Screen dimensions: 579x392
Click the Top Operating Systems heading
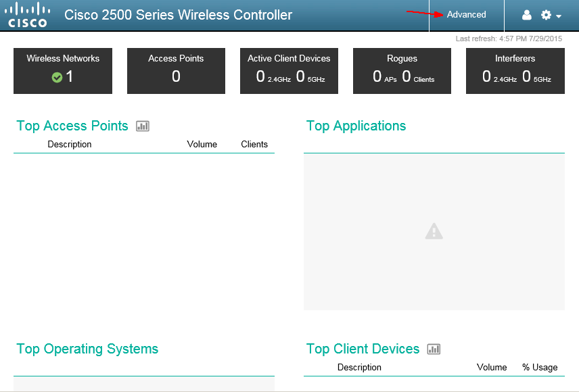[87, 349]
